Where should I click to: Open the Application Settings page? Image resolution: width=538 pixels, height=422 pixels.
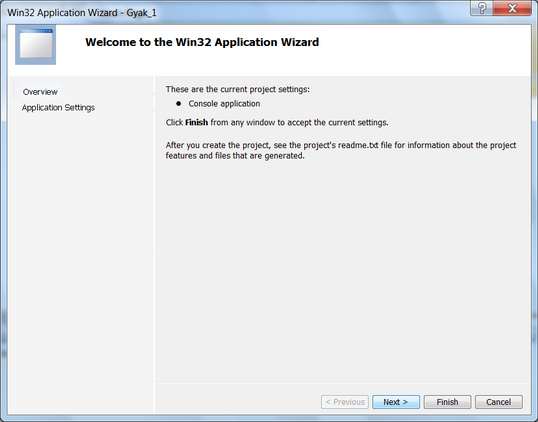(58, 108)
